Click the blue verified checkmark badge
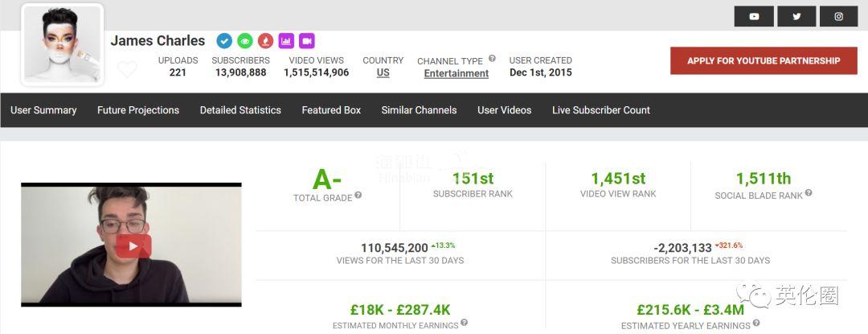 coord(224,41)
